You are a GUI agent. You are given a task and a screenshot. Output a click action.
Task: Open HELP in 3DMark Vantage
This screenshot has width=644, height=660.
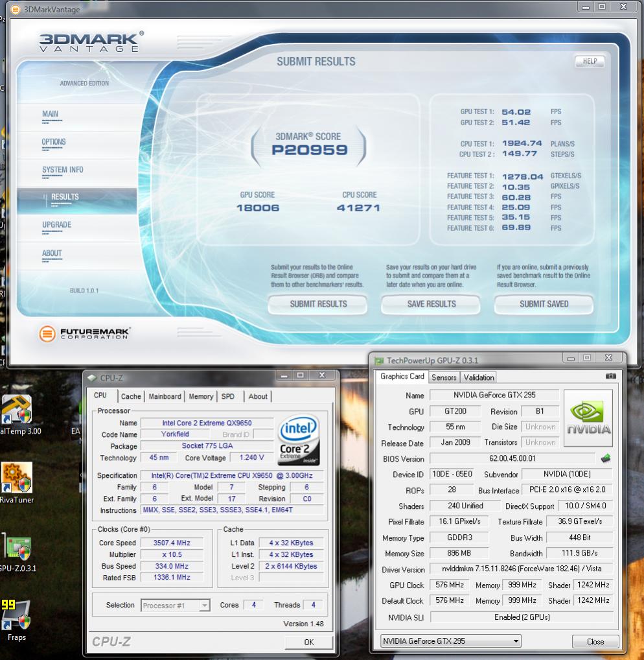click(x=590, y=61)
